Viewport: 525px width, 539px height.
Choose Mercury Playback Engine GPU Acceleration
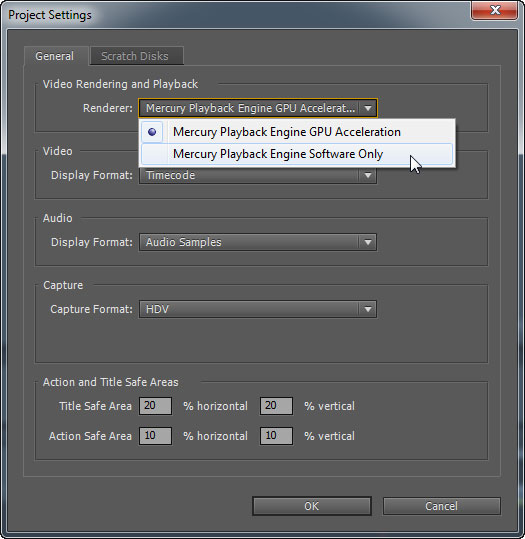click(x=297, y=132)
